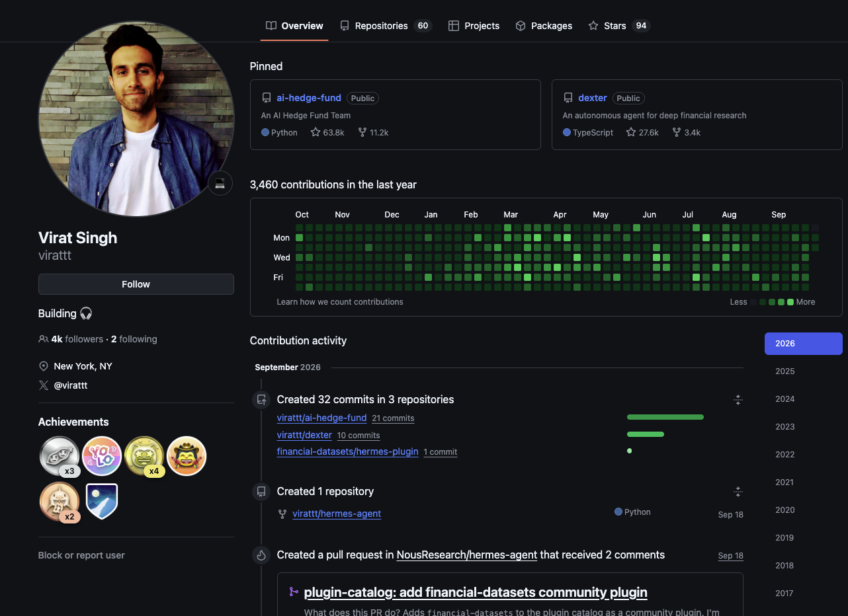
Task: Collapse the 'Created 1 repository' activity section
Action: (x=738, y=491)
